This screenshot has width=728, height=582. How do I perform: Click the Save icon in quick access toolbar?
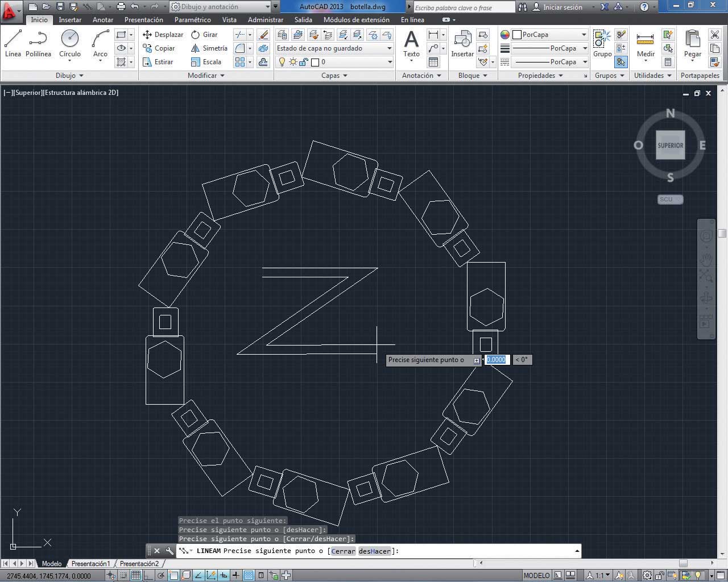(x=60, y=7)
